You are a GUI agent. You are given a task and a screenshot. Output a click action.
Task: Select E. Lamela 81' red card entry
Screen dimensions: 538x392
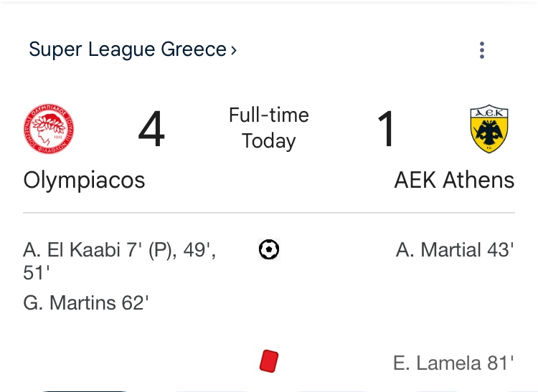click(453, 363)
